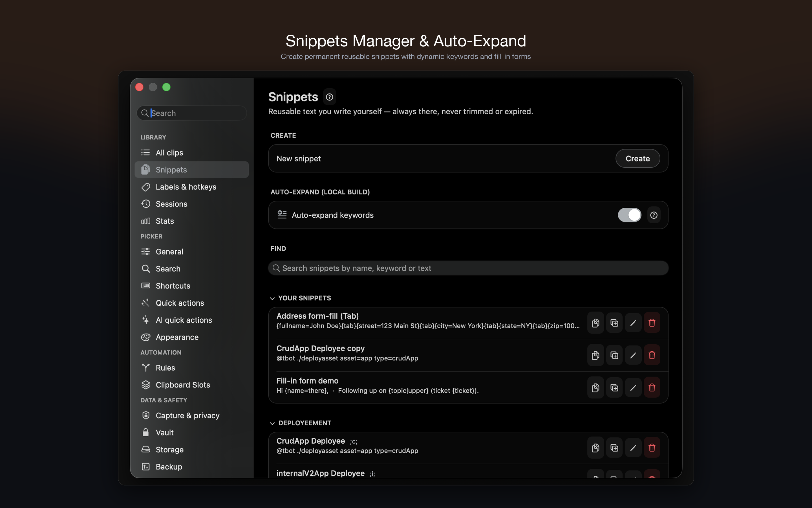
Task: Toggle the Auto-expand keywords switch
Action: point(630,215)
